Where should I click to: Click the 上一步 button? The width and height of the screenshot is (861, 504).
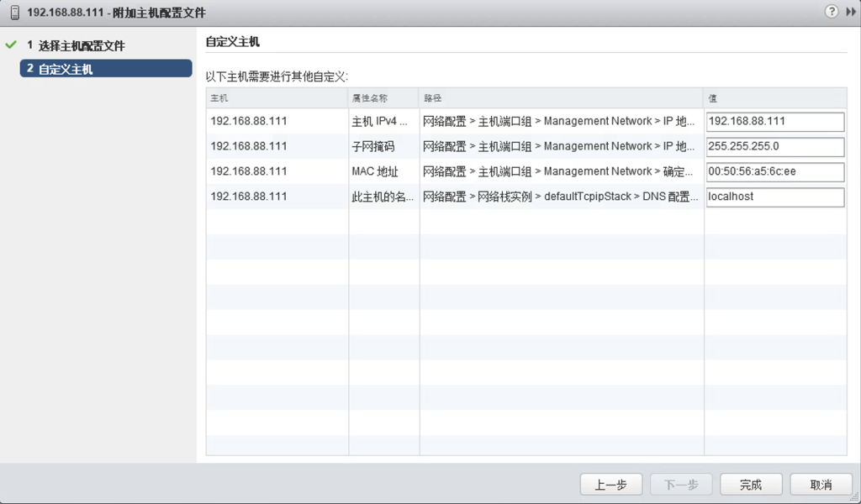(x=611, y=485)
